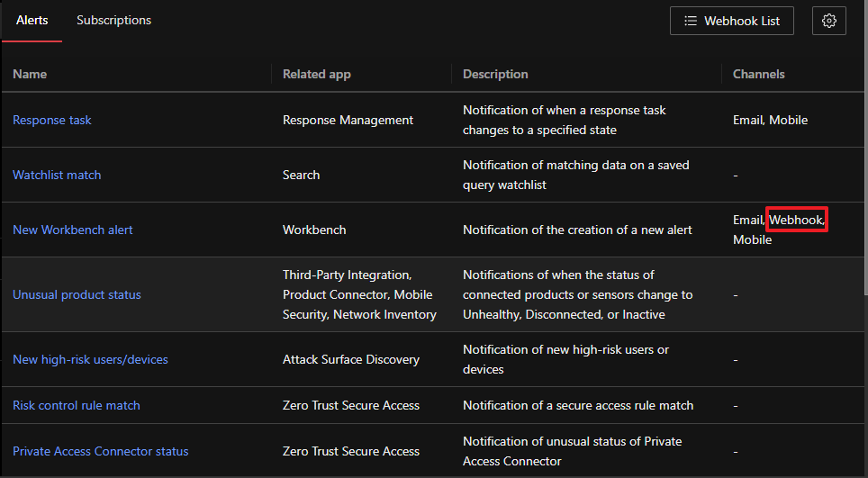Click the Name column header
Viewport: 868px width, 478px height.
coord(30,74)
